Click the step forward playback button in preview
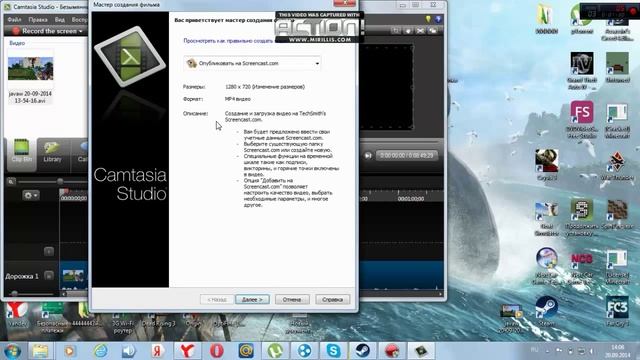 [x=368, y=156]
